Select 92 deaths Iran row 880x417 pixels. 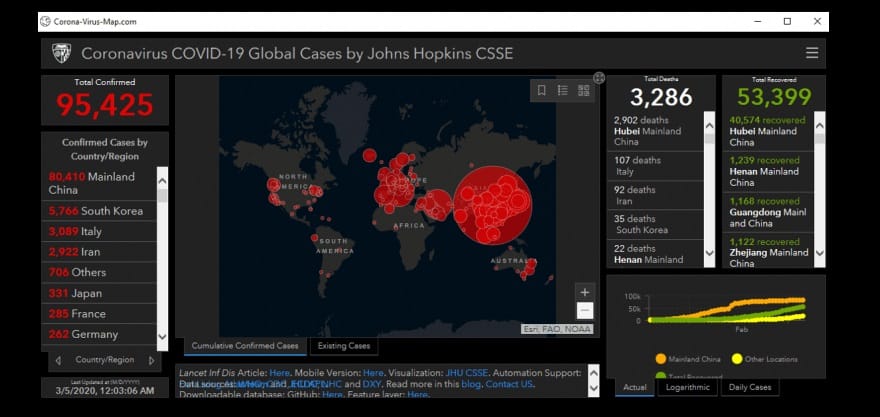pos(656,195)
